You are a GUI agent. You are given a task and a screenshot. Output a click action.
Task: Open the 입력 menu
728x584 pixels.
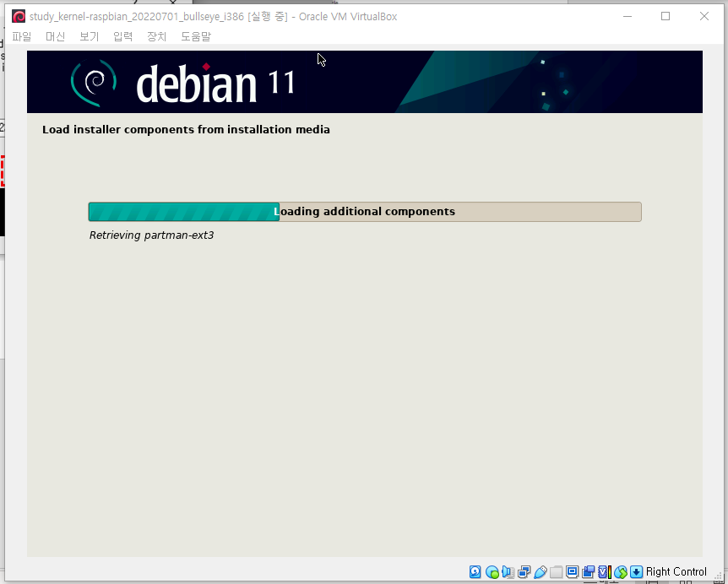pyautogui.click(x=122, y=36)
